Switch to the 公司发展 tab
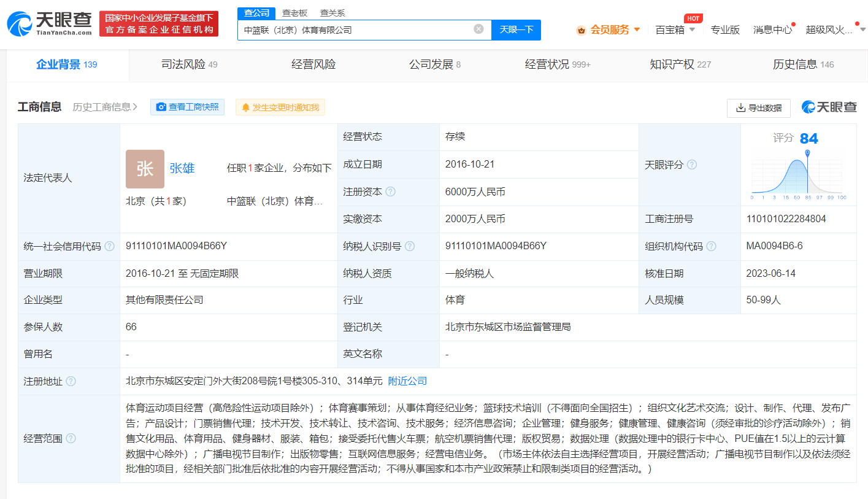This screenshot has width=868, height=499. tap(434, 64)
